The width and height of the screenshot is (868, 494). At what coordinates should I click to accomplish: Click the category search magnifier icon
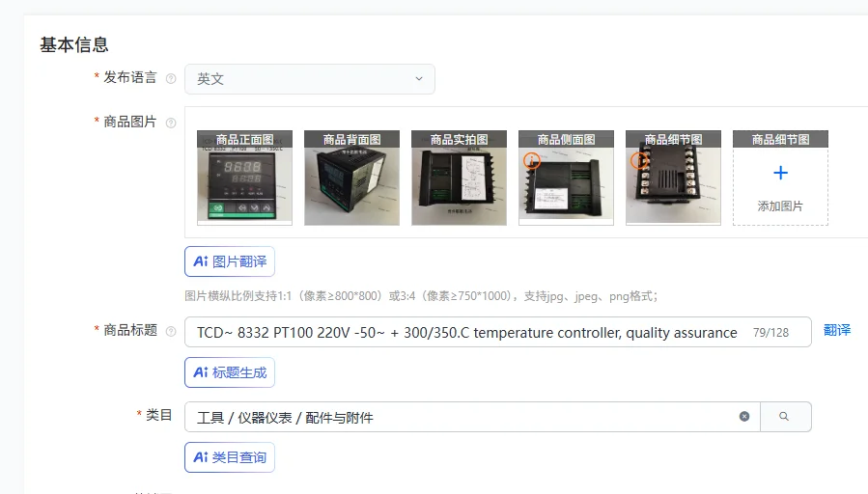click(784, 417)
